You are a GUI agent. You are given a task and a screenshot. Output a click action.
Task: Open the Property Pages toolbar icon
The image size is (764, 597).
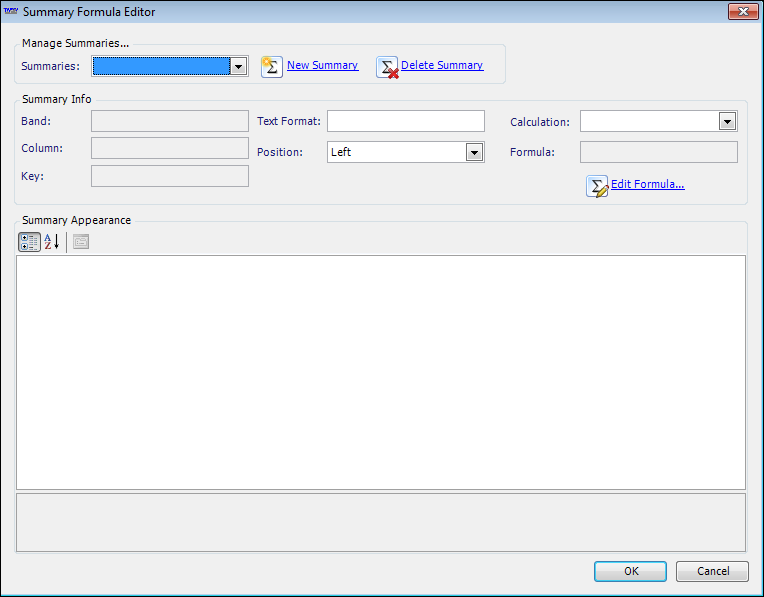[x=81, y=242]
